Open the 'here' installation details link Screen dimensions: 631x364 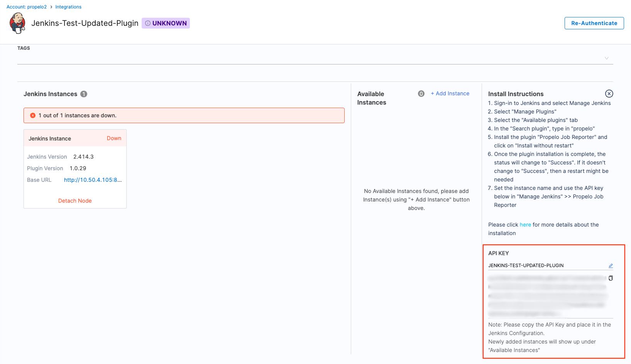[x=525, y=225]
